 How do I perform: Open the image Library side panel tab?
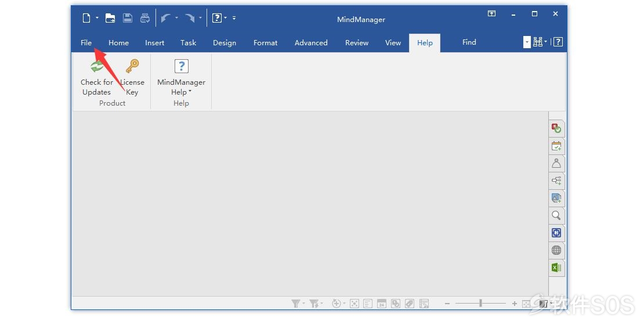[x=556, y=198]
